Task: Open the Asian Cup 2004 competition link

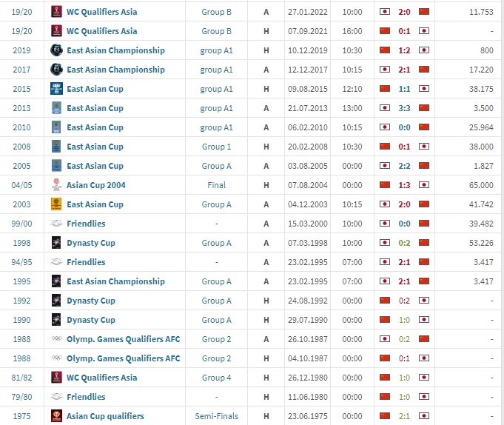Action: pos(96,185)
